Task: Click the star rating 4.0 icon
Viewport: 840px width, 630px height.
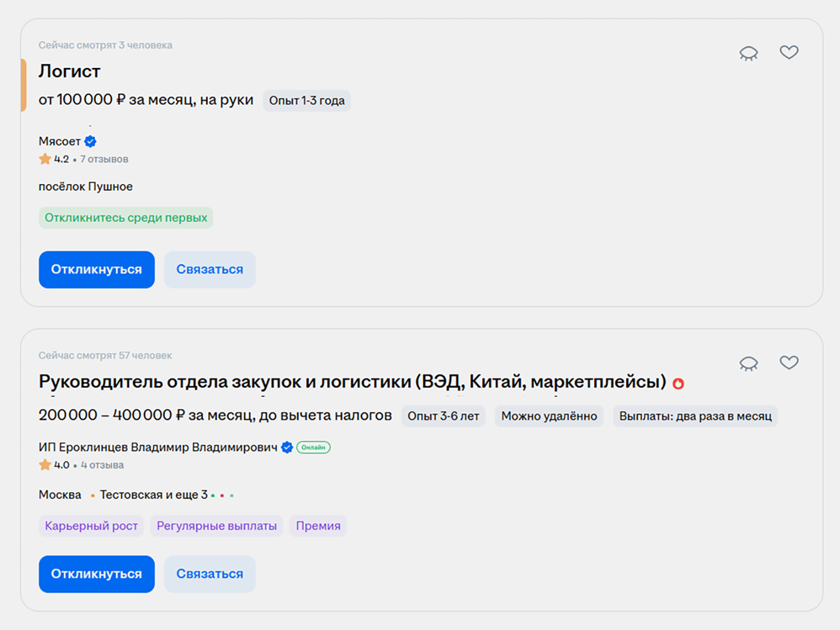Action: tap(45, 465)
